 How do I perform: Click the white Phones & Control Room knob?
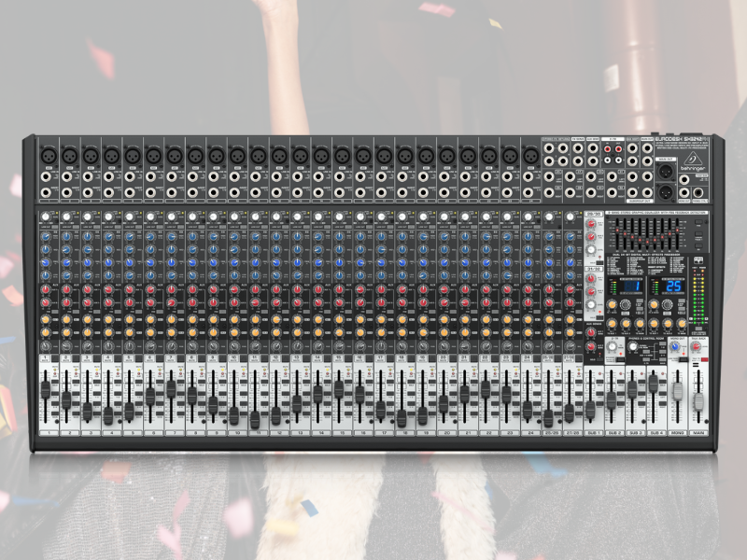pyautogui.click(x=633, y=347)
